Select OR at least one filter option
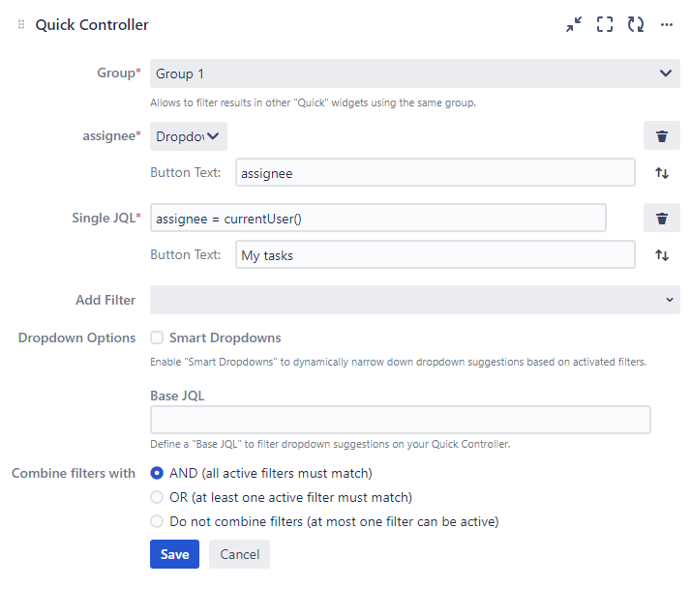Image resolution: width=691 pixels, height=616 pixels. [157, 498]
